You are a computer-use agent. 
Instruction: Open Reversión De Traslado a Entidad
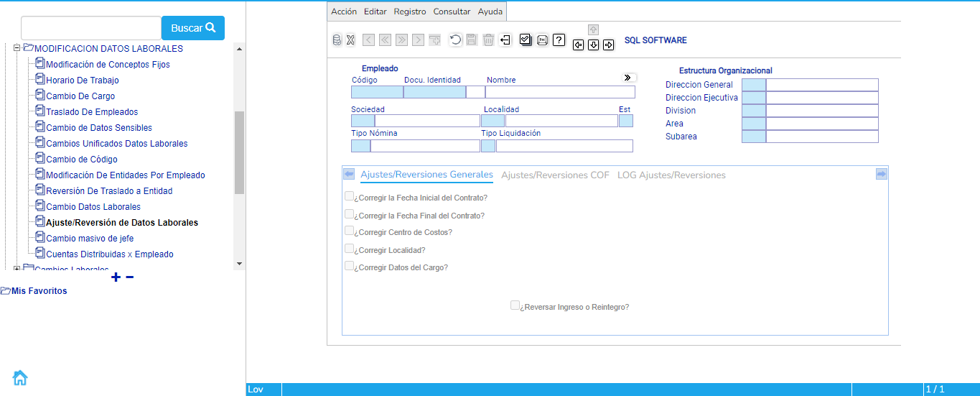(x=109, y=191)
